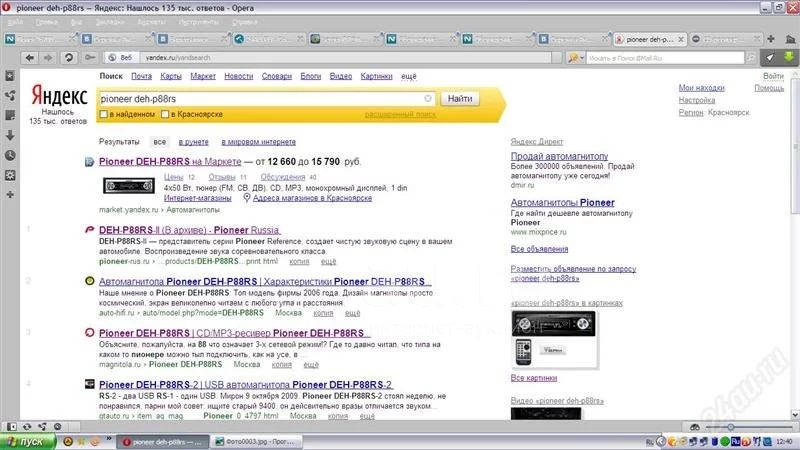Open the closed tabs trash icon
Screen dimensions: 800x450
tap(790, 39)
